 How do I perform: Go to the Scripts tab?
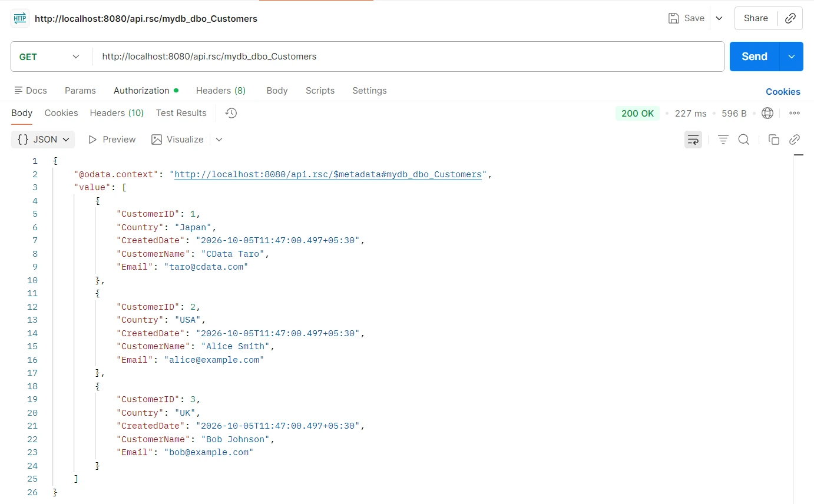(320, 91)
